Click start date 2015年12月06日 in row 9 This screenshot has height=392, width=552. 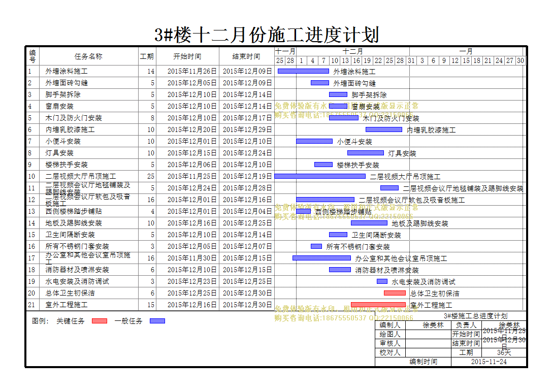192,165
